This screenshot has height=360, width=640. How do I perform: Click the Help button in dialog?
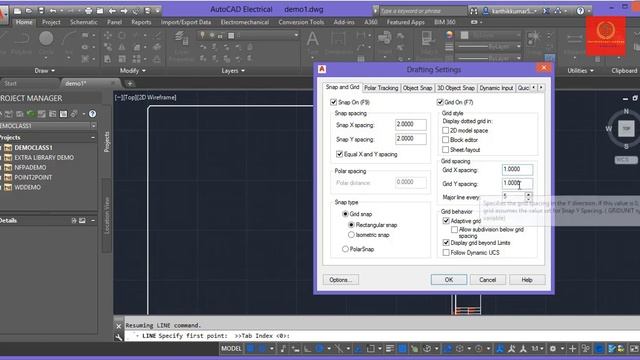pos(527,280)
